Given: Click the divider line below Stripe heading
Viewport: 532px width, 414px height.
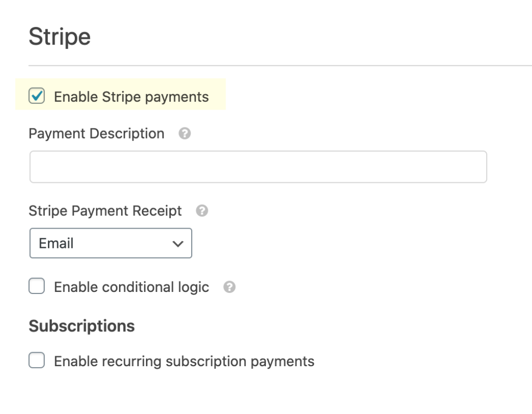Looking at the screenshot, I should pos(280,65).
